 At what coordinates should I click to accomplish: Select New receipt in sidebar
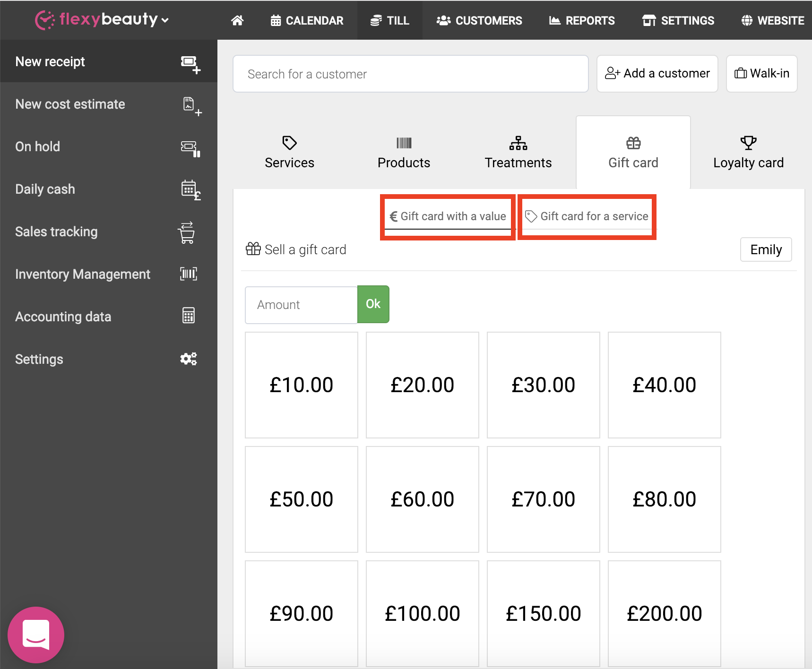[x=109, y=61]
